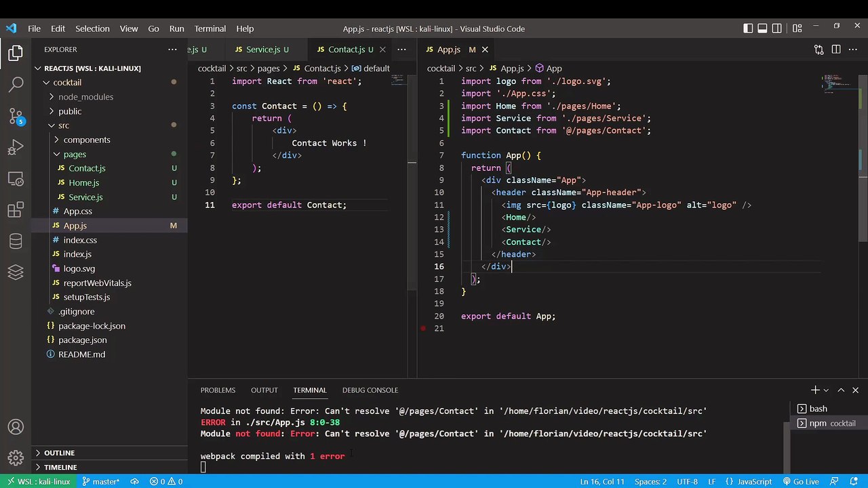Close the App.js editor tab
868x488 pixels.
pos(485,49)
